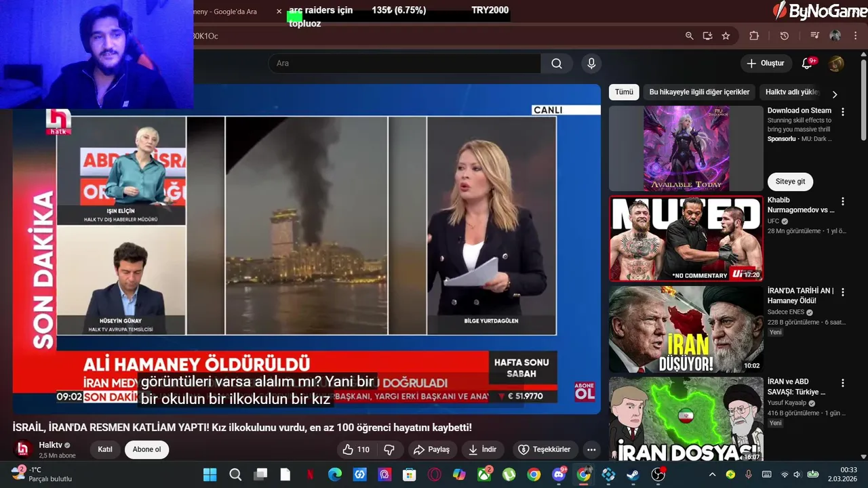Click the Katıl join button
Image resolution: width=868 pixels, height=488 pixels.
(x=105, y=449)
